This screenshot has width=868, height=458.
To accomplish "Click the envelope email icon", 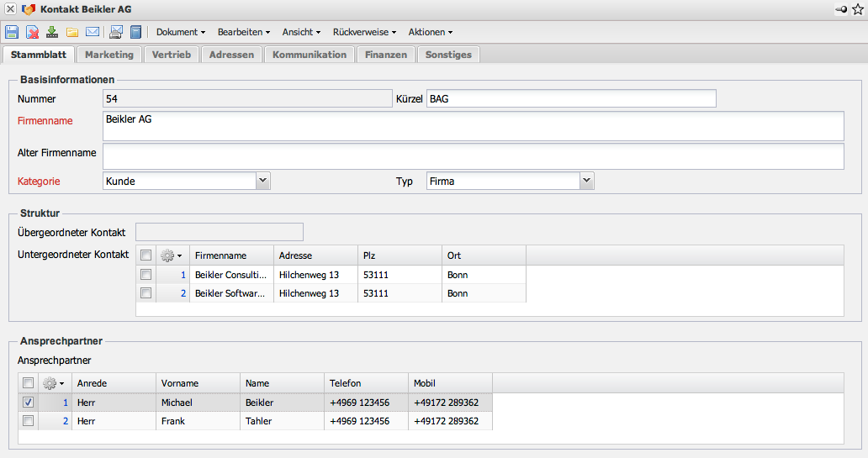I will click(x=93, y=32).
